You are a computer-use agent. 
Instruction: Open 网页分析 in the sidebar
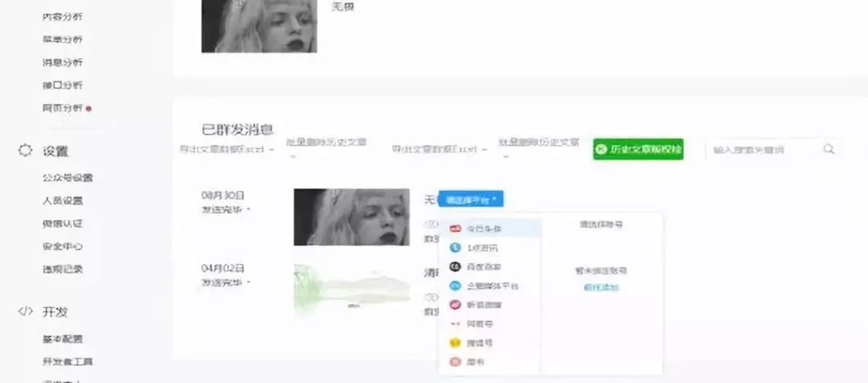(x=63, y=108)
